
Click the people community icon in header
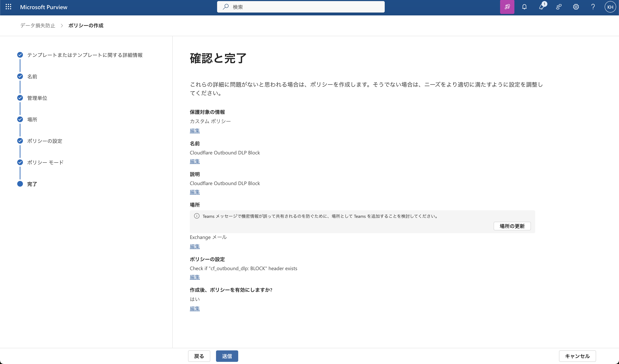559,7
